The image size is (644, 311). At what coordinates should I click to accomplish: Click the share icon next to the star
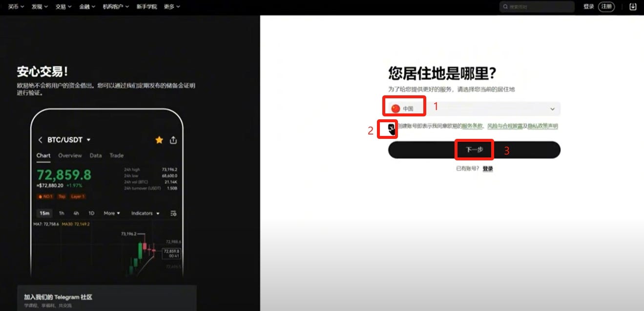(173, 140)
